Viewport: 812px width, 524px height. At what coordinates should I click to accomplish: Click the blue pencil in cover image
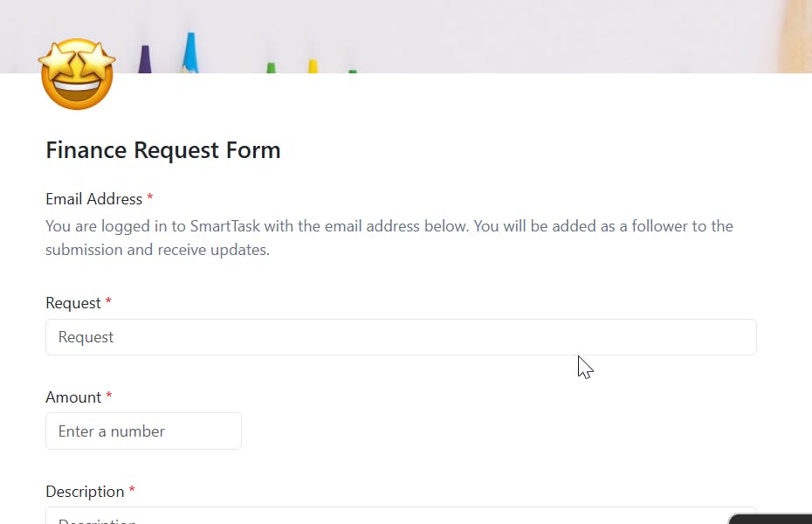[190, 54]
